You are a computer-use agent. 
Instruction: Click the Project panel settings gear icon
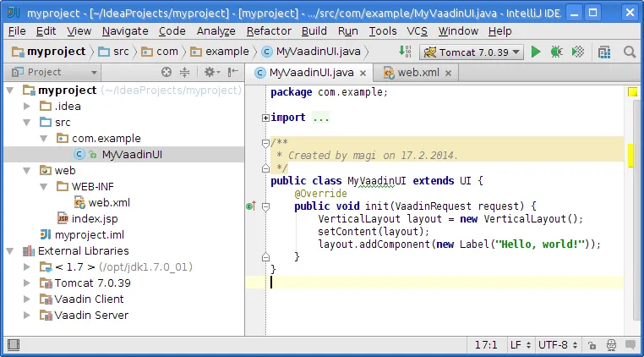coord(209,73)
